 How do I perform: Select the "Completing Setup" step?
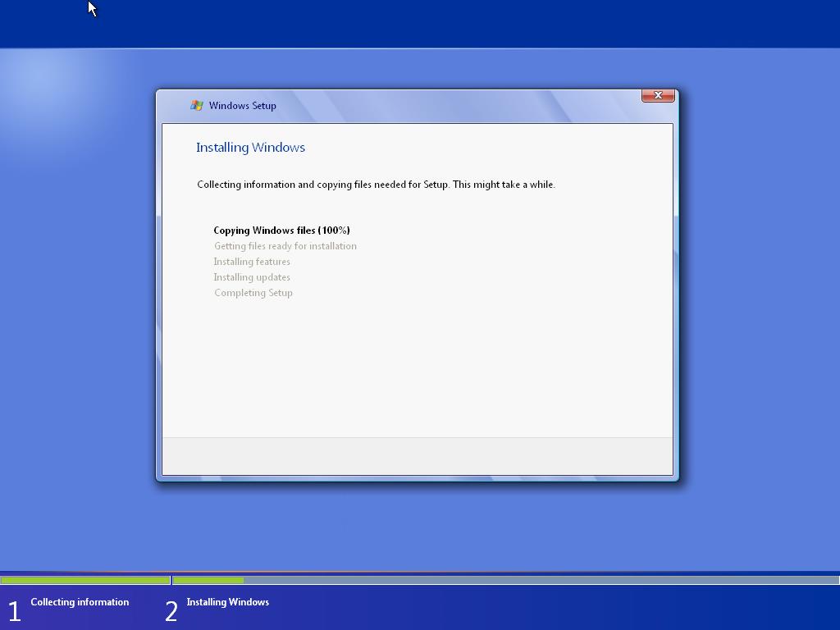click(x=253, y=293)
